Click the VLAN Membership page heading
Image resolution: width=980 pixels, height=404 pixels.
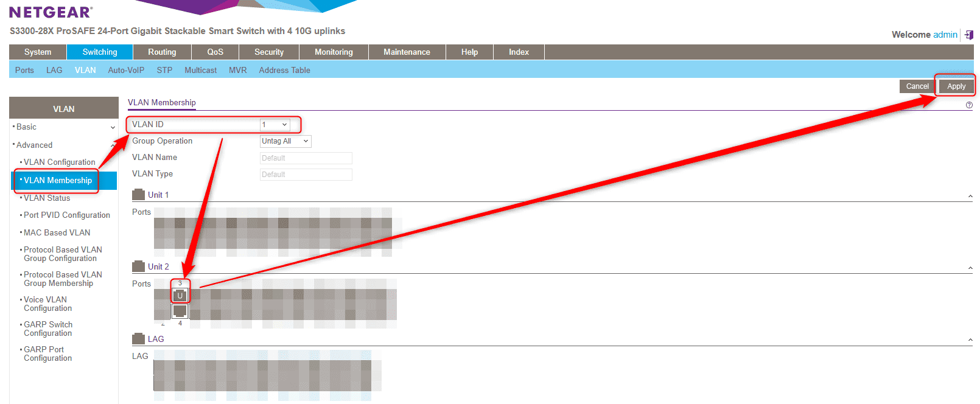point(162,103)
